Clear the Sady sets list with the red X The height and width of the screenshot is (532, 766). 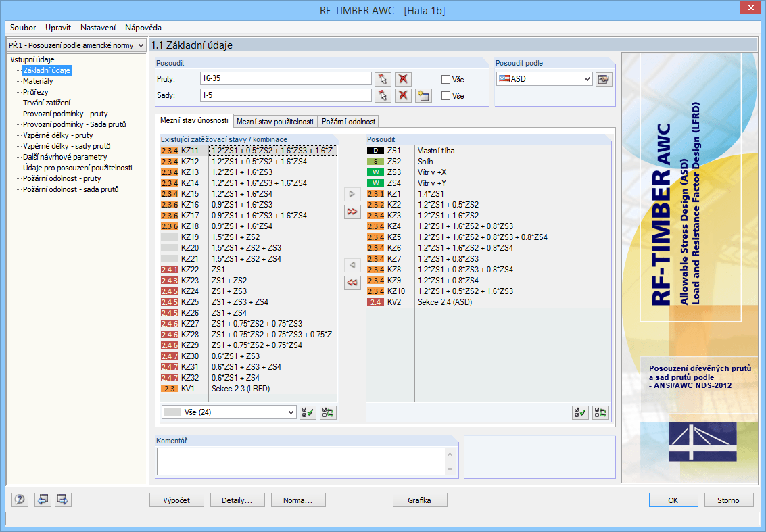403,95
